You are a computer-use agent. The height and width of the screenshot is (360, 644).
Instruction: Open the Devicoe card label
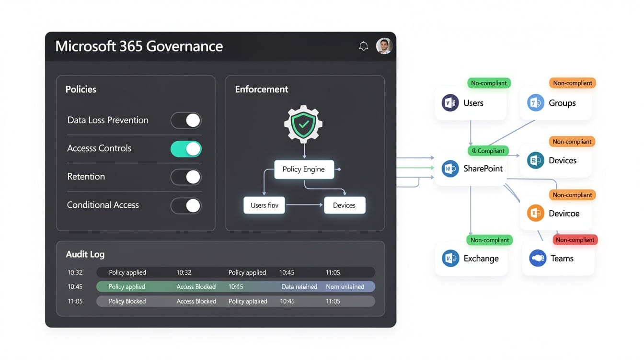coord(564,214)
